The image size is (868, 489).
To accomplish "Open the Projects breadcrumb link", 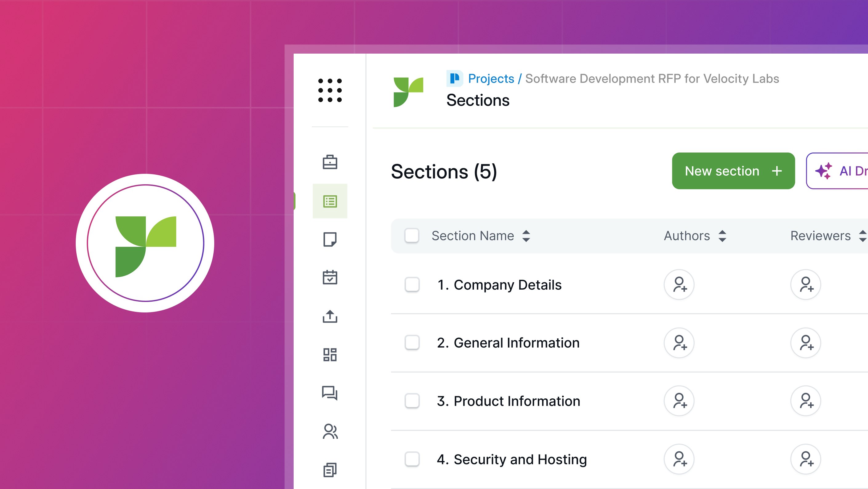I will pos(490,79).
